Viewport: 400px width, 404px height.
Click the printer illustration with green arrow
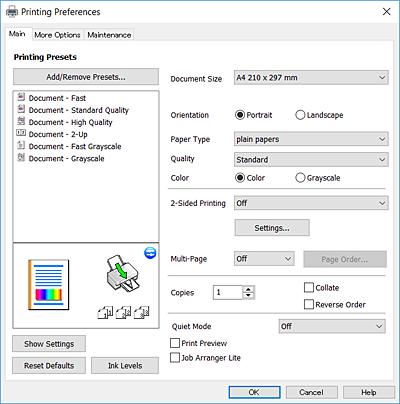point(123,272)
